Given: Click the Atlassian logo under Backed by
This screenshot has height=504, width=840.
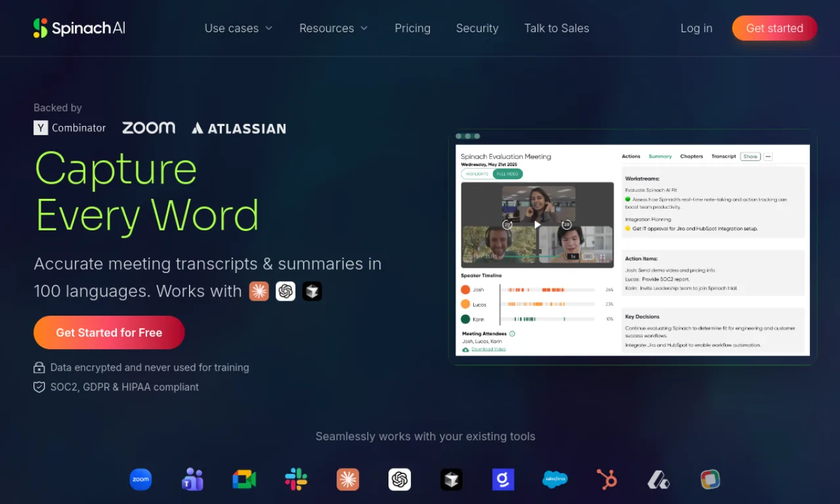Looking at the screenshot, I should [x=239, y=128].
